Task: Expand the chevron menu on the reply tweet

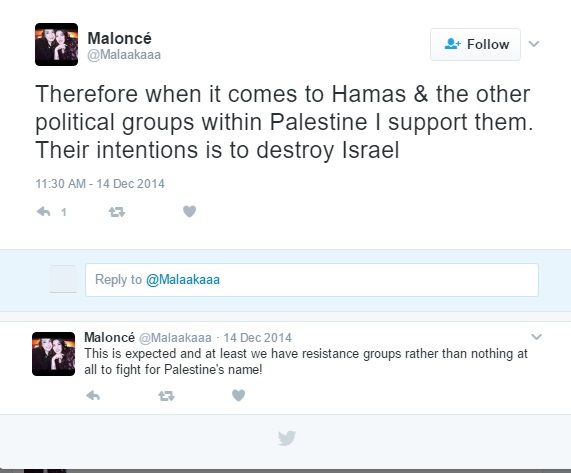Action: [x=536, y=336]
